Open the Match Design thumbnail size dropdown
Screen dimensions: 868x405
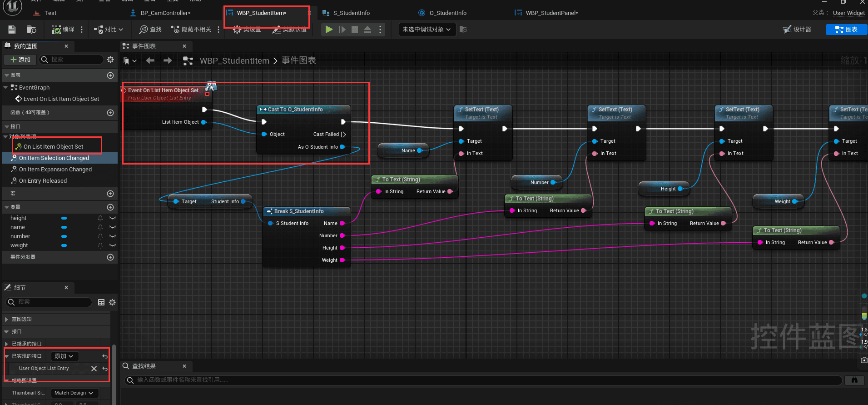74,393
